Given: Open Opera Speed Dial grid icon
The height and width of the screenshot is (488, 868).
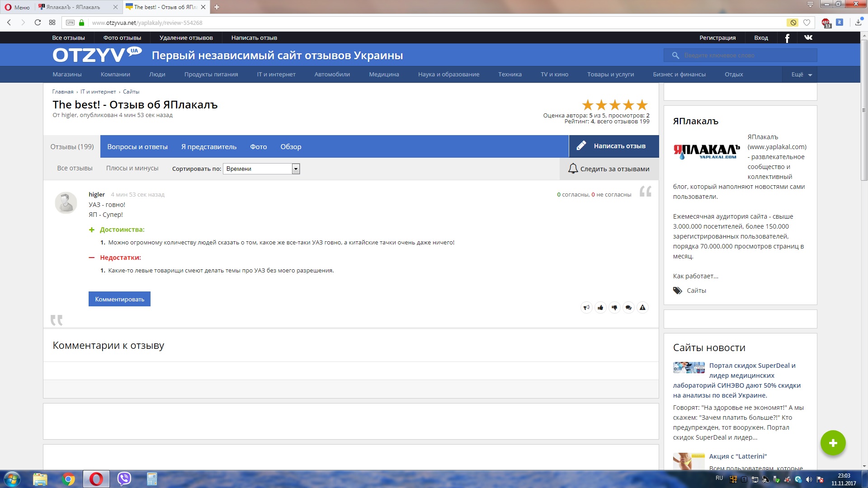Looking at the screenshot, I should (x=52, y=23).
